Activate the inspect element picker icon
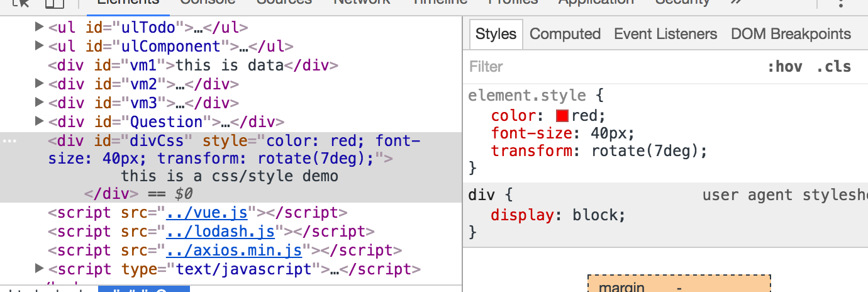This screenshot has width=868, height=292. tap(21, 2)
